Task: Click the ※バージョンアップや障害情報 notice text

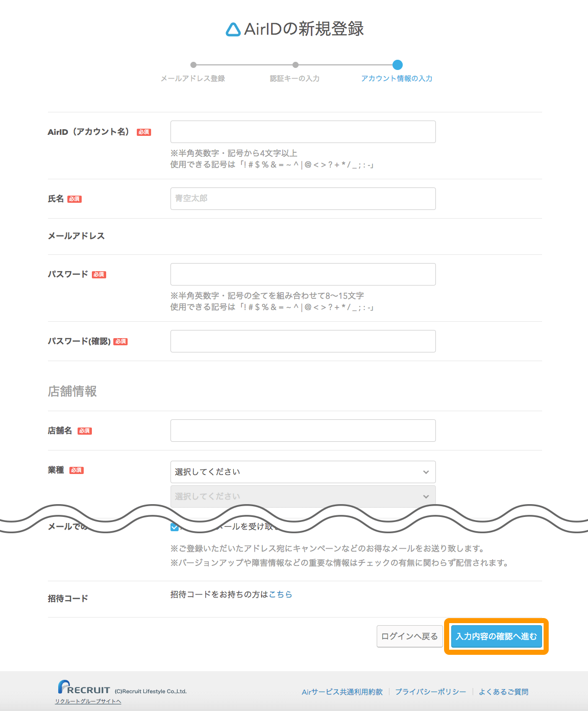Action: (x=339, y=563)
